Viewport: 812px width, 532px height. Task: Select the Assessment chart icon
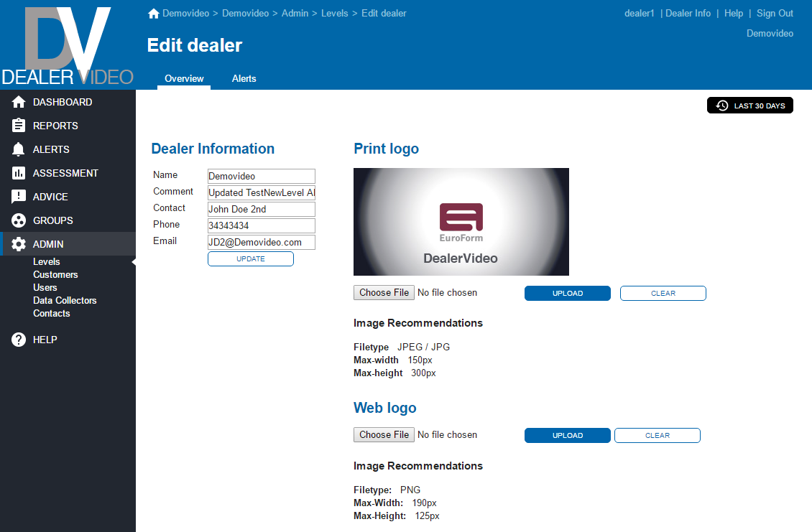click(x=19, y=173)
